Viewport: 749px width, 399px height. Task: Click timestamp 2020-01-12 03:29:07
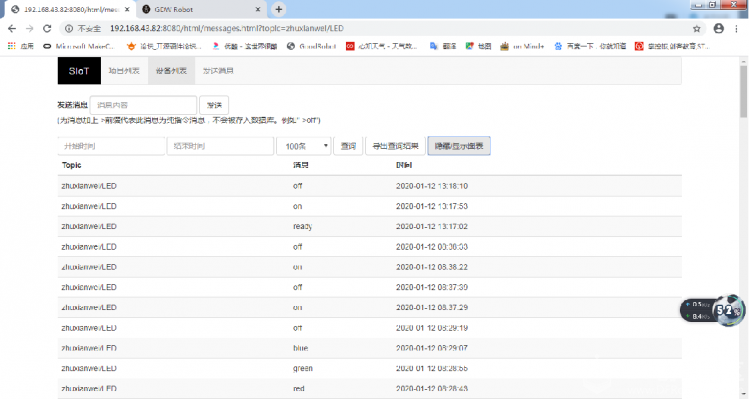(x=432, y=348)
